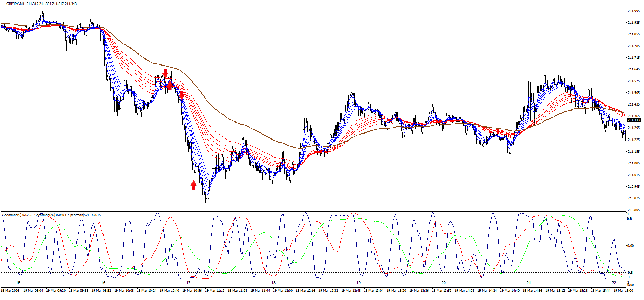644x300 pixels.
Task: Click the 19 Mar 09:04 time label
Action: (33, 291)
